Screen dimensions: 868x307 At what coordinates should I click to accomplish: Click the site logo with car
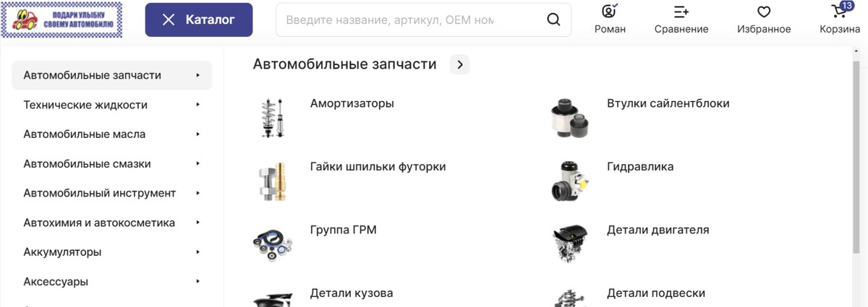63,20
